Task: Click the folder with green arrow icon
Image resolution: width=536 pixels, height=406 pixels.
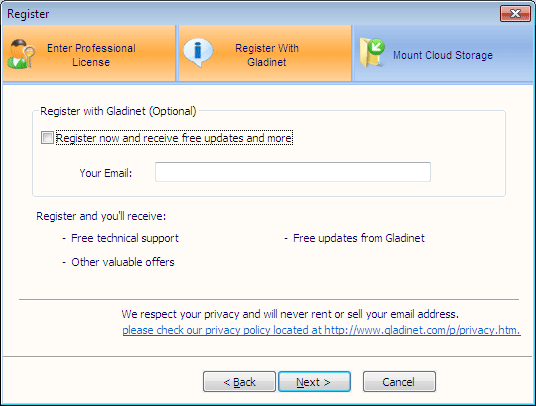Action: point(373,53)
